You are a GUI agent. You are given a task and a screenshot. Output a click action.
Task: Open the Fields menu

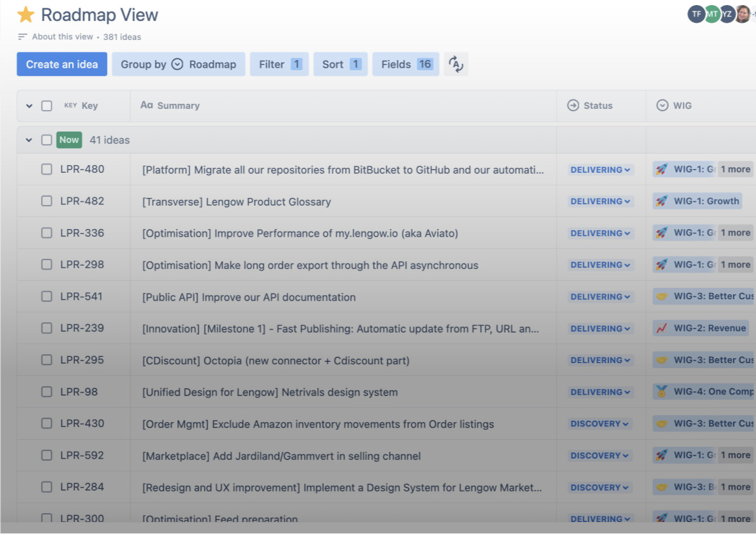click(406, 64)
